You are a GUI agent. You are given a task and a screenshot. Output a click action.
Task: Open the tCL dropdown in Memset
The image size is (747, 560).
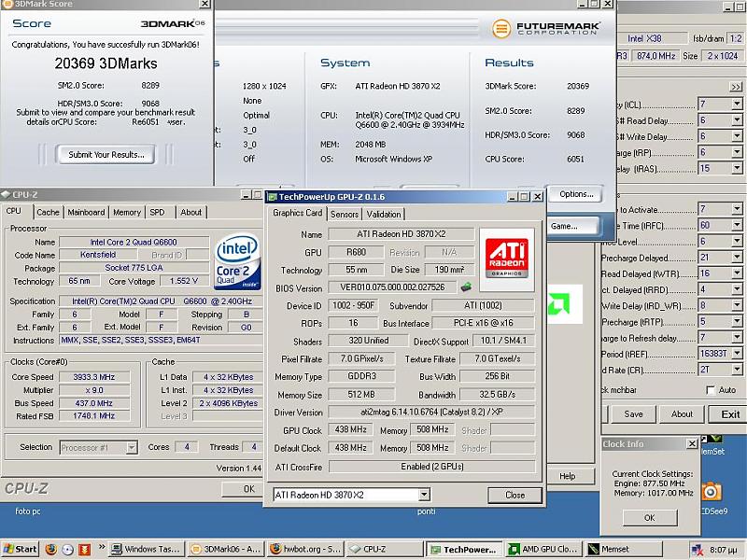pos(737,104)
